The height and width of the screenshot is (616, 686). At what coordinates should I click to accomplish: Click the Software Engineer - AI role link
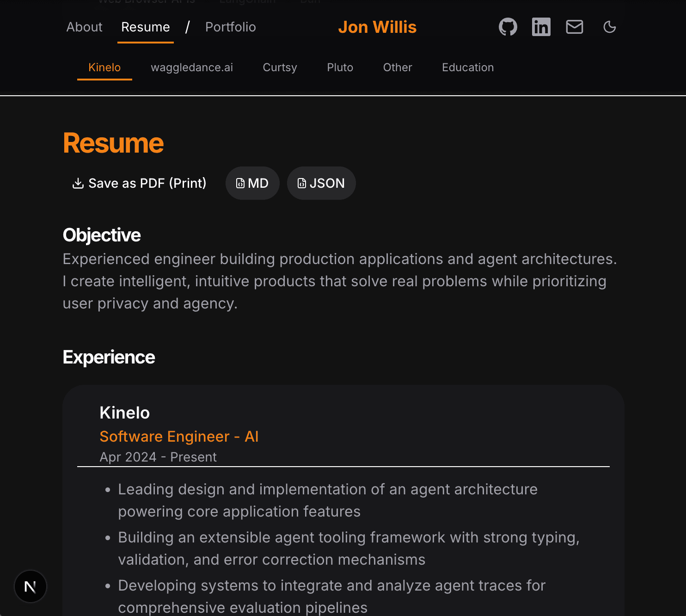point(179,436)
